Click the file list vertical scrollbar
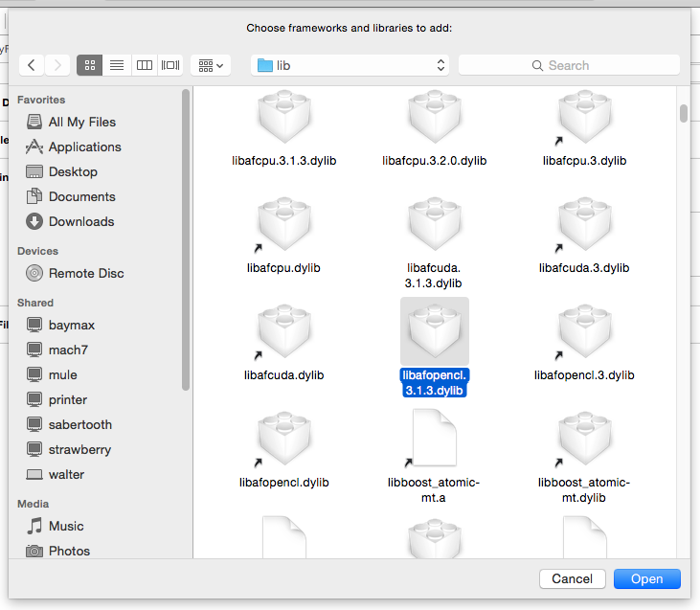 pos(684,113)
